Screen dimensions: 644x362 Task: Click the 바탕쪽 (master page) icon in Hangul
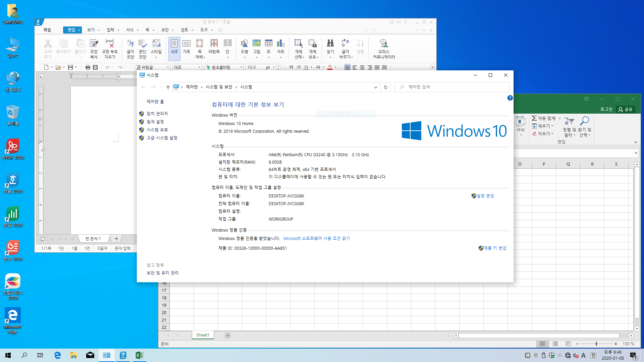(x=214, y=46)
